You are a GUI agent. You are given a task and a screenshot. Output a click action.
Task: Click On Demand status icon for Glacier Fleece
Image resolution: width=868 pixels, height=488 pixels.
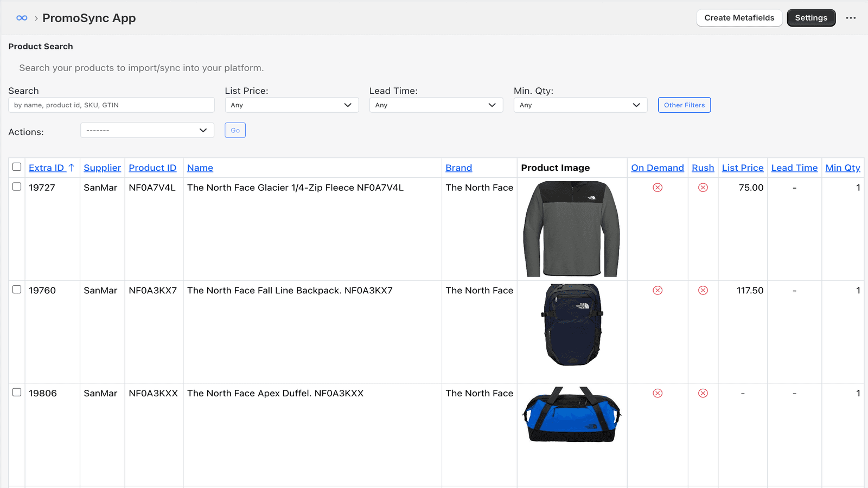pos(658,188)
